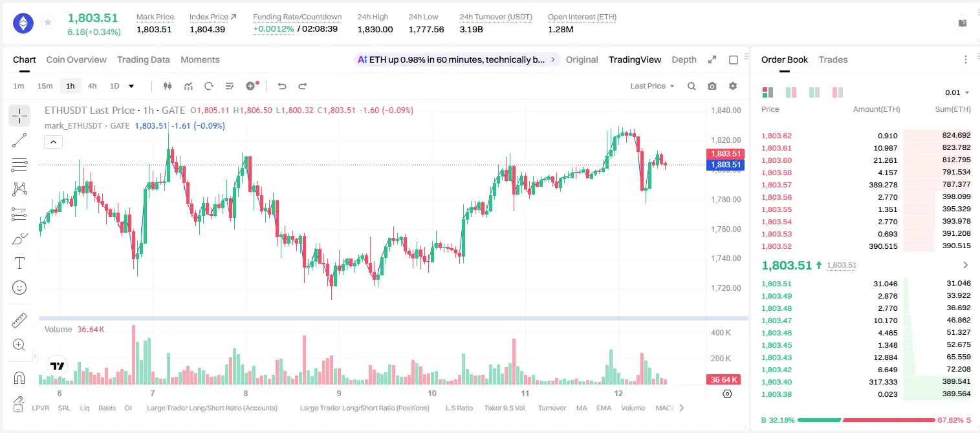Collapse the chart legend chevron
The image size is (980, 433).
[x=54, y=142]
